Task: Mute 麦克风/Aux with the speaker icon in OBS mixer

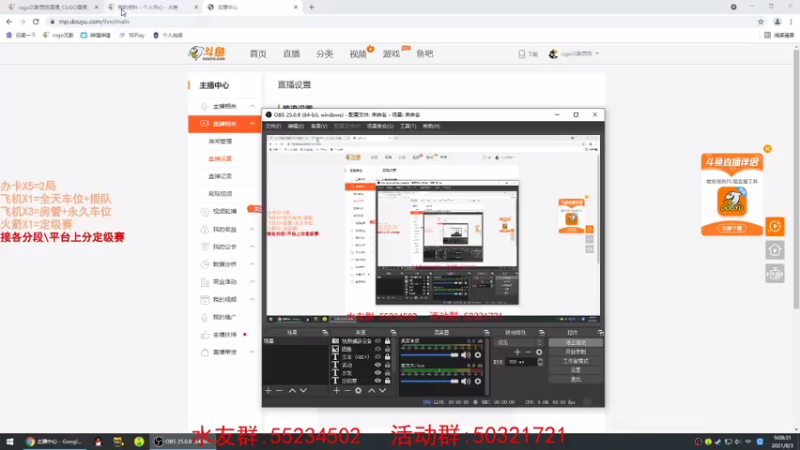Action: click(466, 381)
